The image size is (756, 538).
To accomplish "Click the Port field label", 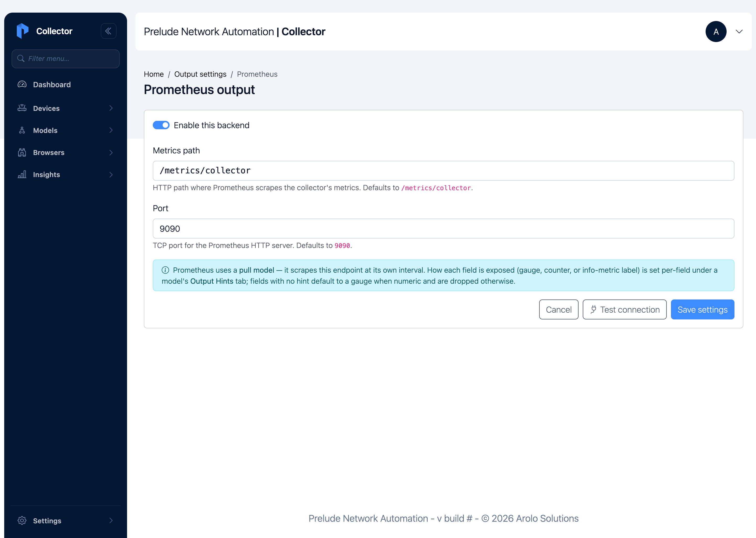I will click(160, 208).
